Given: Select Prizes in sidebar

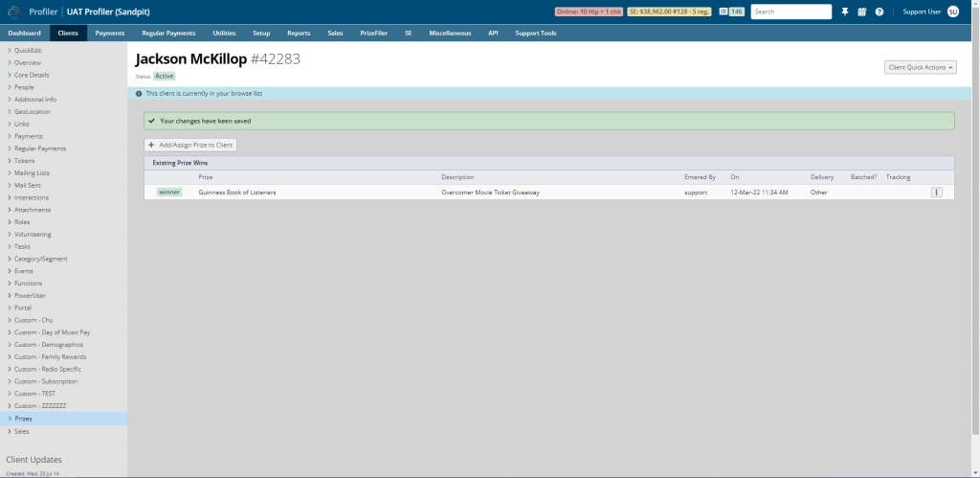Looking at the screenshot, I should tap(63, 419).
